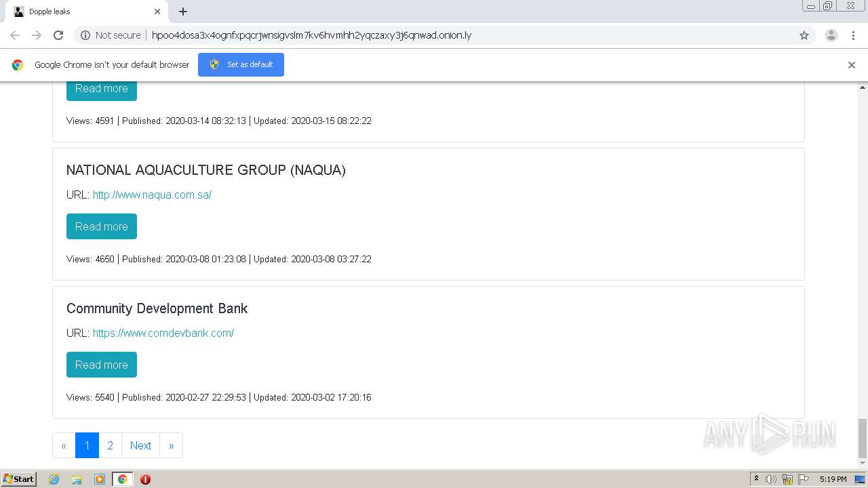Image resolution: width=868 pixels, height=488 pixels.
Task: Dismiss the default browser notification bar
Action: coord(852,65)
